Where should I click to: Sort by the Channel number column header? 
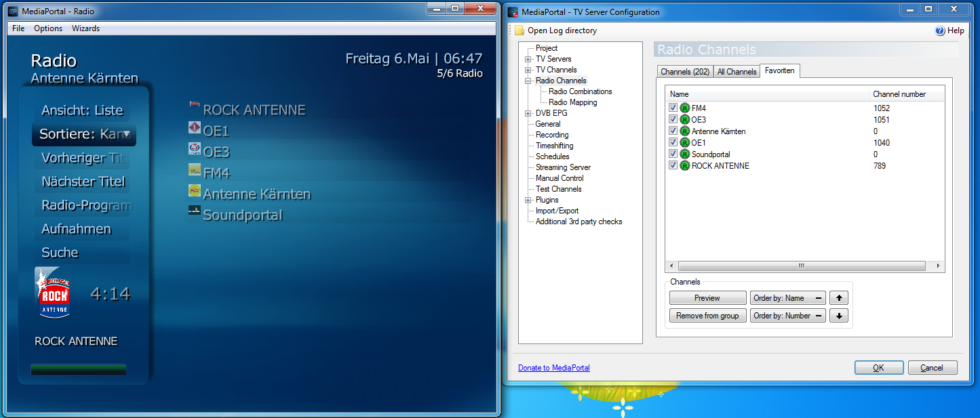907,94
